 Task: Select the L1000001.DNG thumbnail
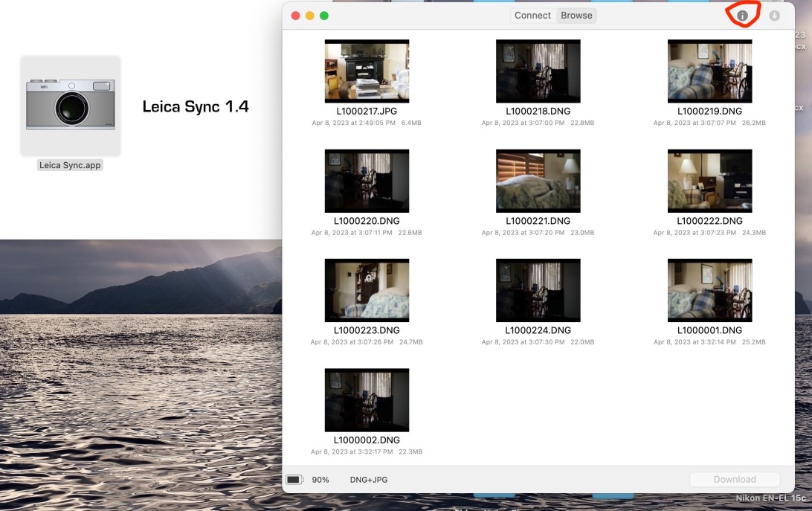[x=709, y=290]
